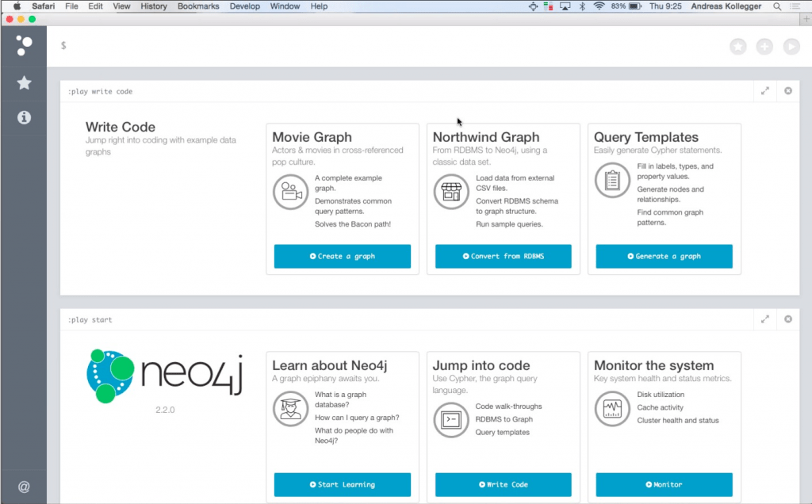Open the Neo4j database drawer icon
This screenshot has height=504, width=812.
24,45
